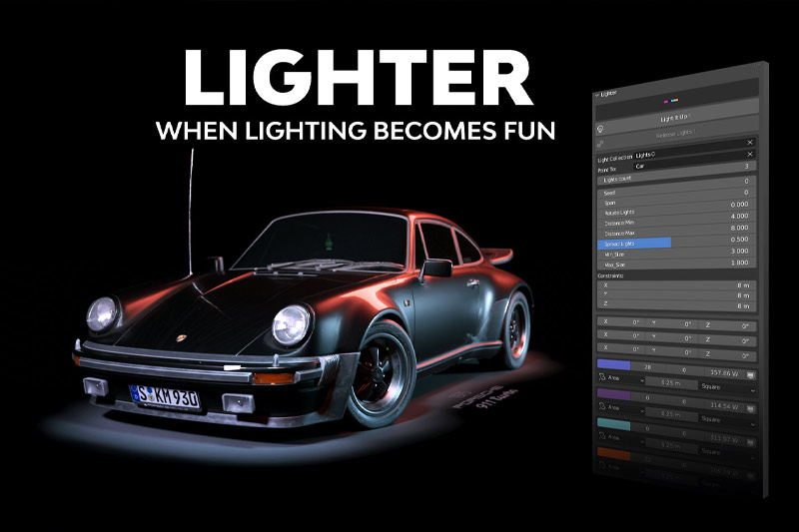Click the Constraints Y field showing 8 m
The image size is (799, 532).
[677, 294]
